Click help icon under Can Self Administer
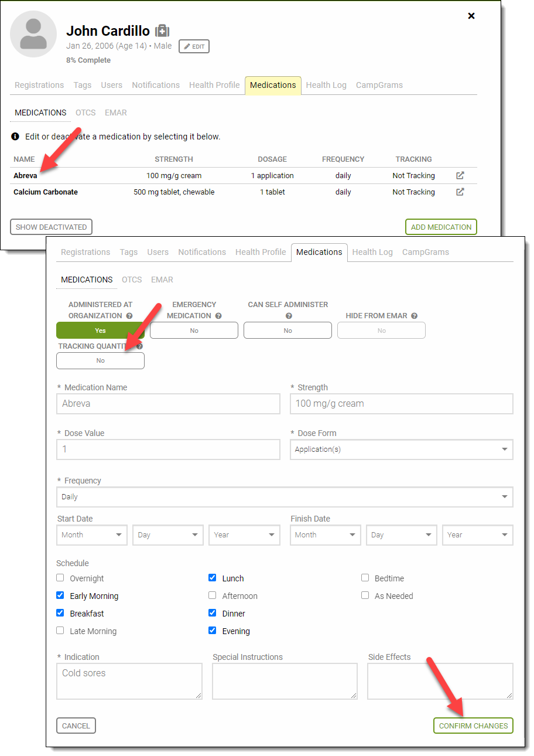This screenshot has height=756, width=534. click(x=288, y=316)
